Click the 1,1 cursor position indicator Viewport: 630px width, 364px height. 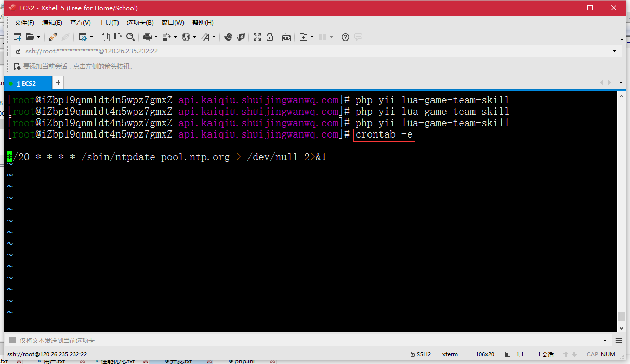click(520, 354)
